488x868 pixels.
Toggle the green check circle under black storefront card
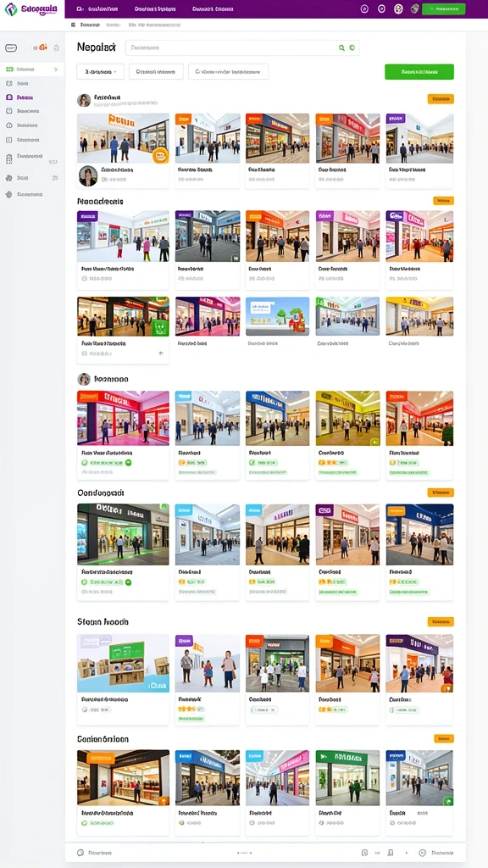pos(129,582)
